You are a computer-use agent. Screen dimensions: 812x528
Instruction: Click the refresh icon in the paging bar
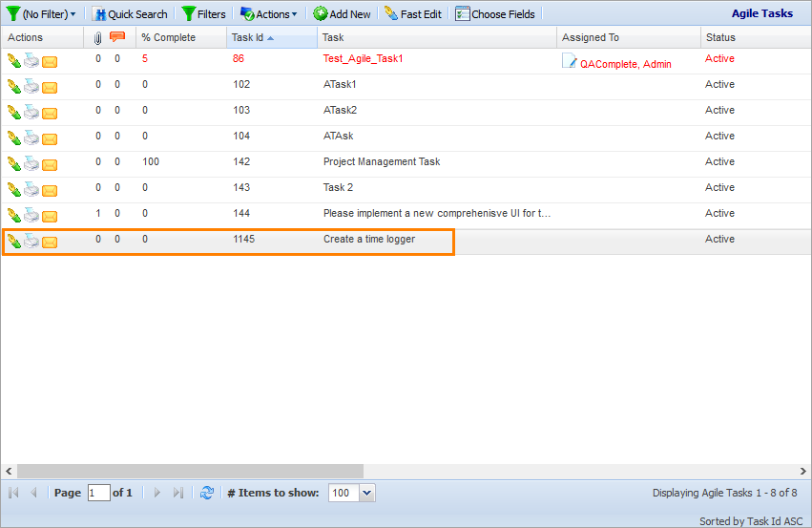tap(207, 493)
